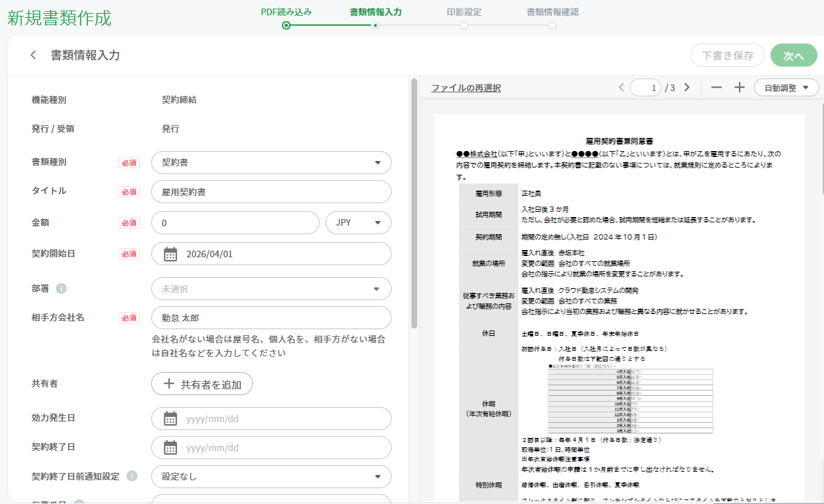Open calendar picker for 契約終了日
Screen dimensions: 824x504
coord(170,447)
